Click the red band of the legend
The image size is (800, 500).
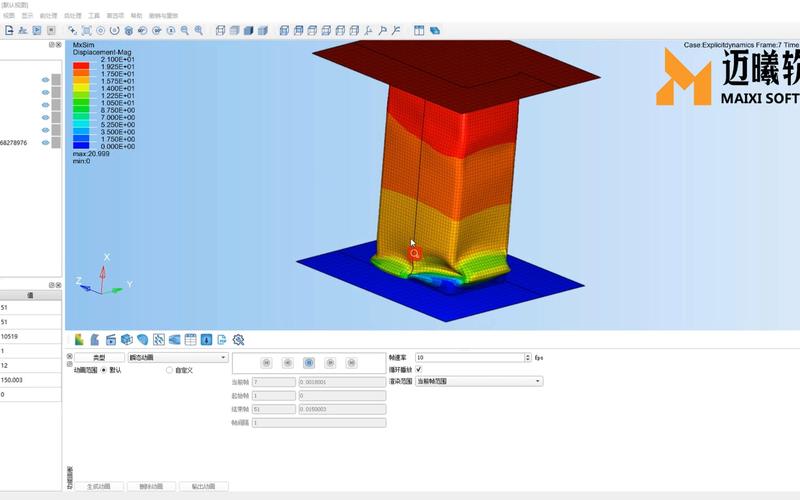click(x=81, y=66)
